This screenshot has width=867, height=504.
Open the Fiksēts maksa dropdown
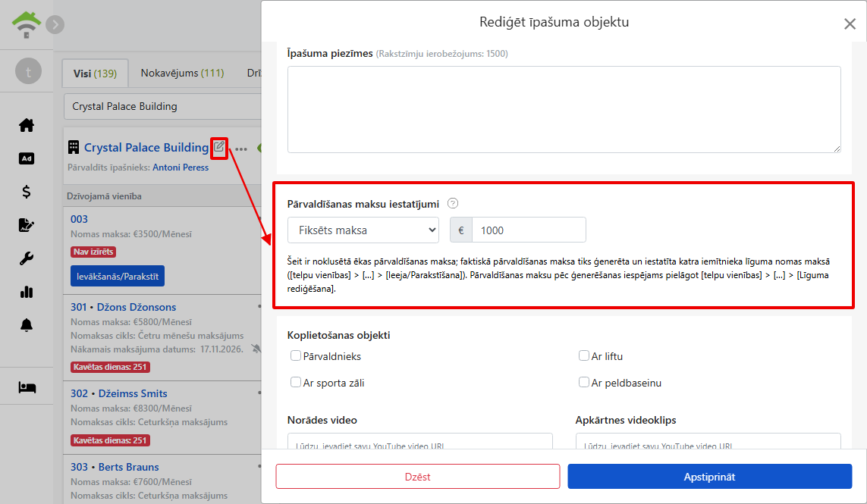(363, 230)
